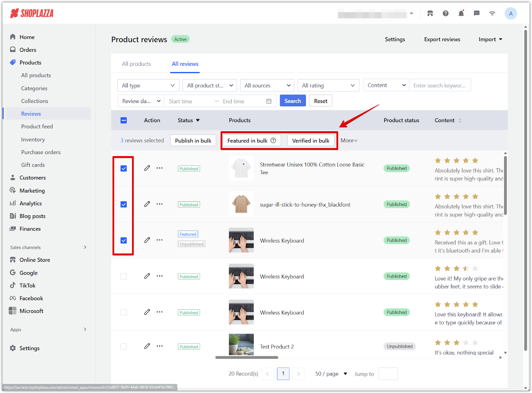Open more actions for sugar-ill-stick-to-honey review
Image resolution: width=532 pixels, height=393 pixels.
tap(160, 204)
